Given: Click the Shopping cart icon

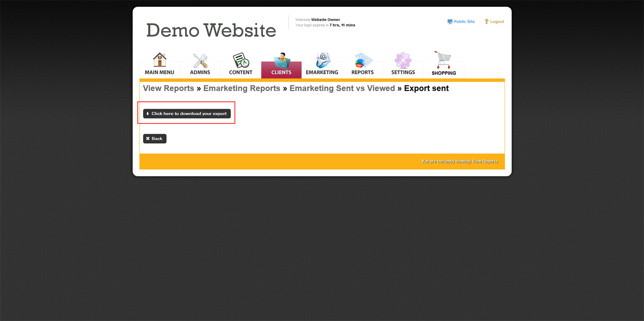Looking at the screenshot, I should 443,60.
